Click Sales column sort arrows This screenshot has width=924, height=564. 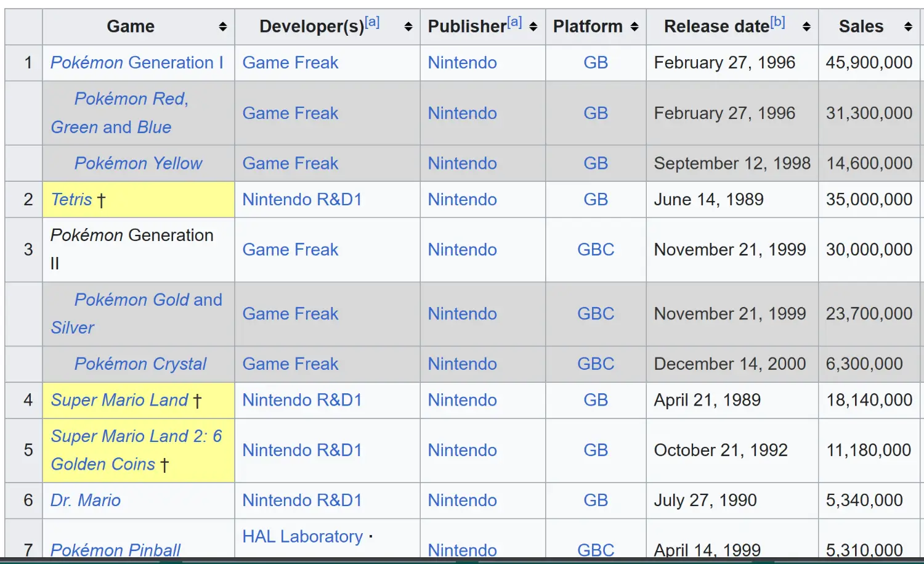907,27
